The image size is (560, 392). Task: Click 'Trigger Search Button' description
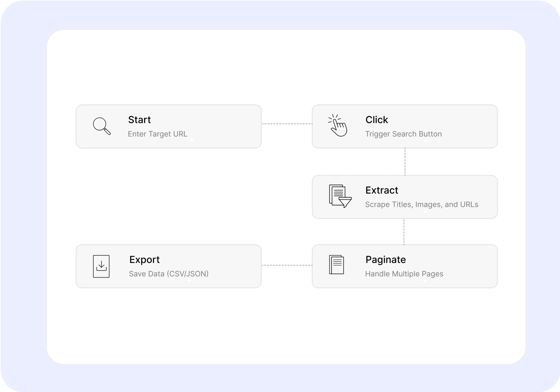pos(403,134)
